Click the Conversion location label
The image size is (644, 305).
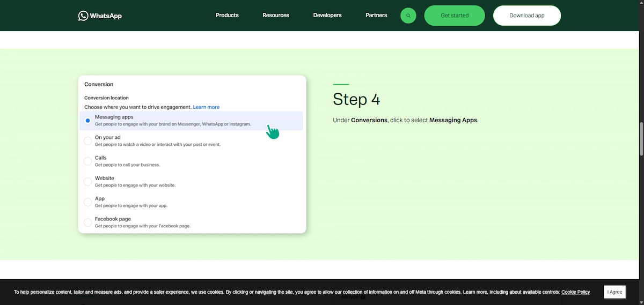106,98
